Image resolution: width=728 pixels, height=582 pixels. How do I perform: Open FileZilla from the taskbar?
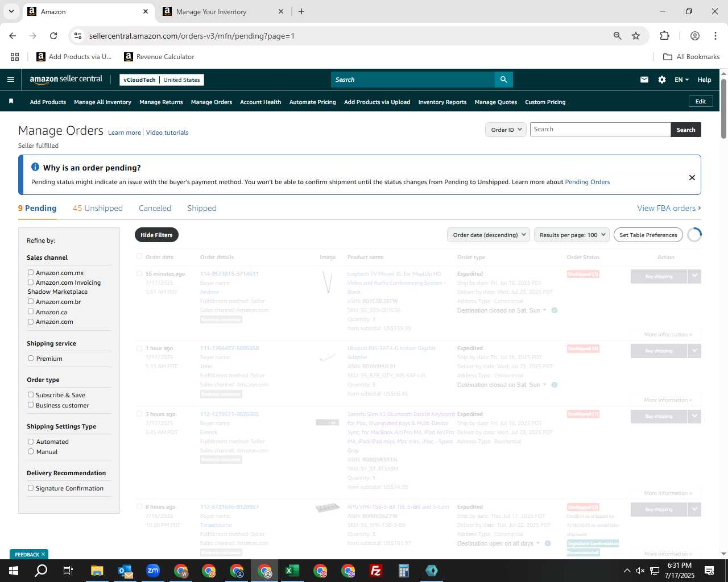point(375,571)
